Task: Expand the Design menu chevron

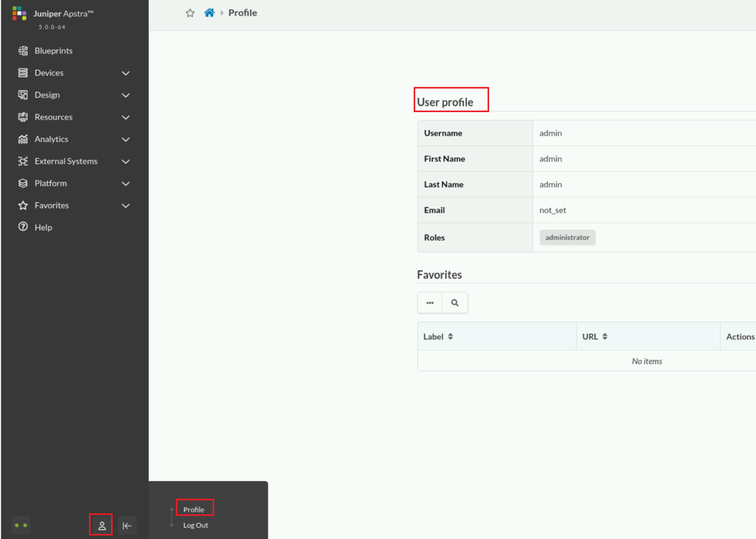Action: coord(125,95)
